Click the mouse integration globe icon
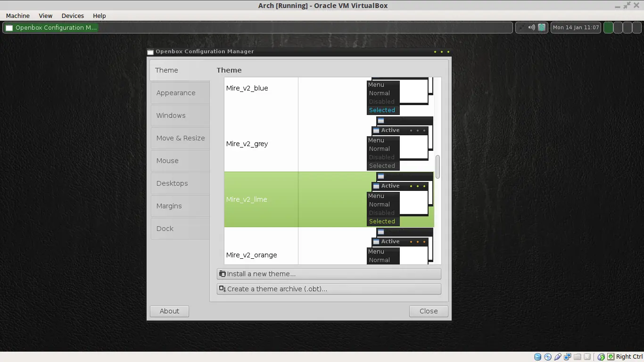 (601, 357)
